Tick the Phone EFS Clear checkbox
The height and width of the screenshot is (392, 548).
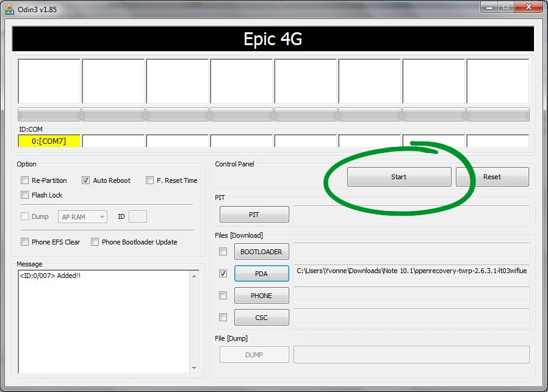24,241
